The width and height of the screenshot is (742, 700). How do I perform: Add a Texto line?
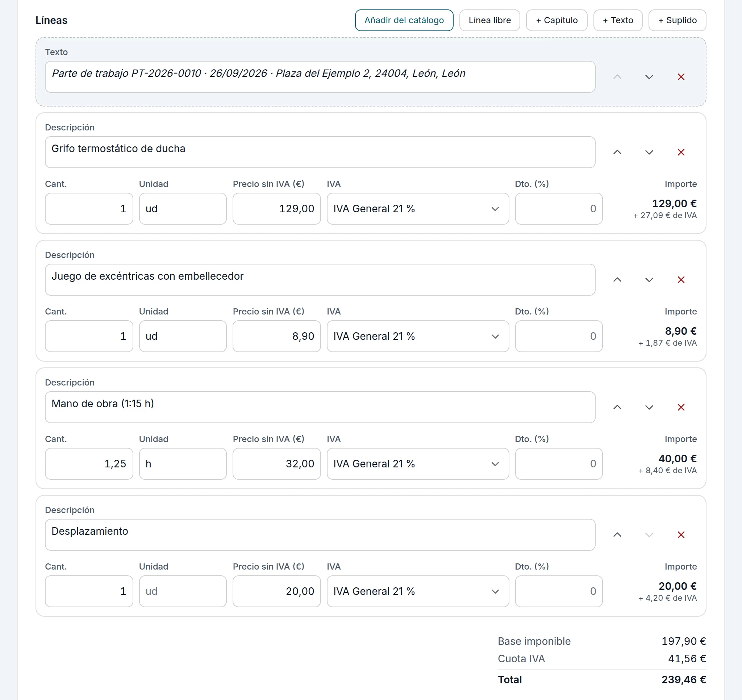[x=618, y=20]
